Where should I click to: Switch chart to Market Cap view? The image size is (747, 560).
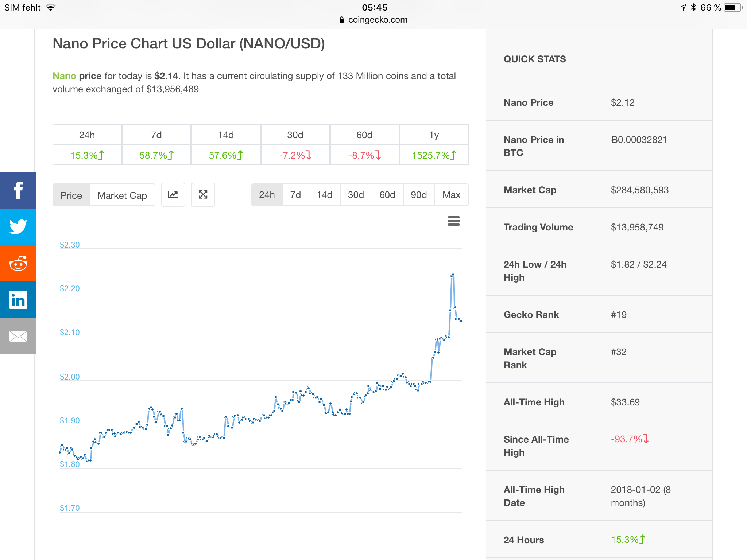[122, 195]
